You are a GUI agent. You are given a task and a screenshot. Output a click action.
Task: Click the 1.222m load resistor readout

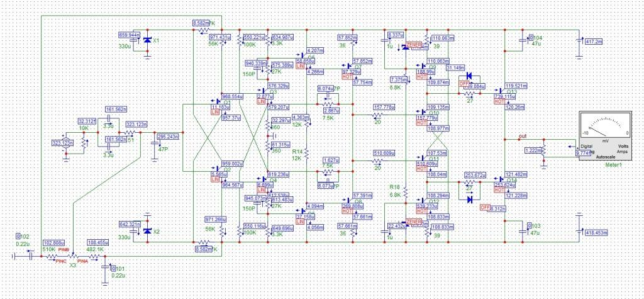[533, 151]
